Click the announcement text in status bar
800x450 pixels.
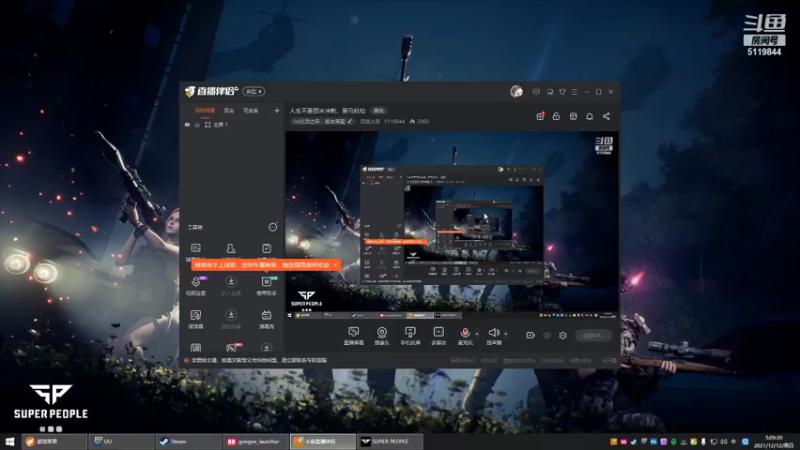point(259,360)
